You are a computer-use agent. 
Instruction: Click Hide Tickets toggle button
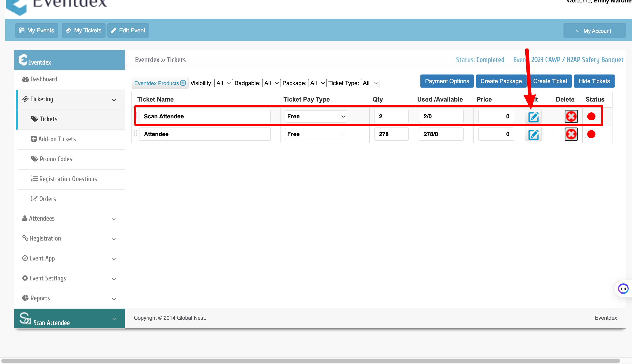(x=594, y=81)
